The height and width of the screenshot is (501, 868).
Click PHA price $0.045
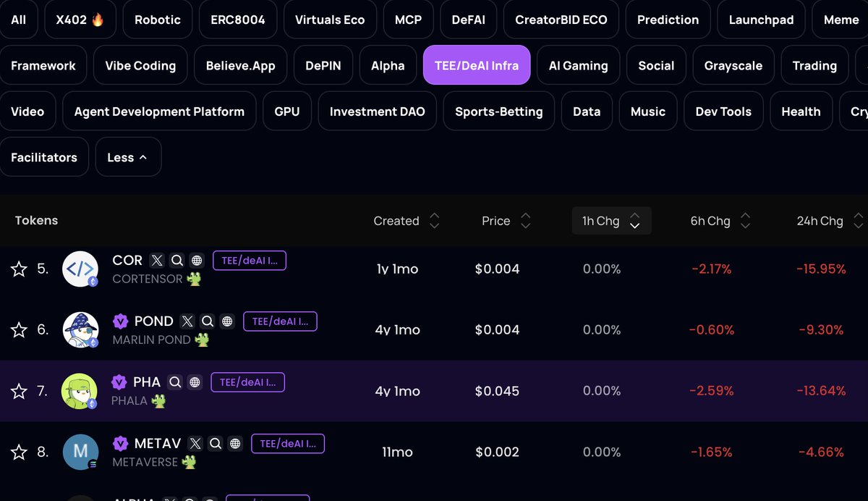click(497, 391)
